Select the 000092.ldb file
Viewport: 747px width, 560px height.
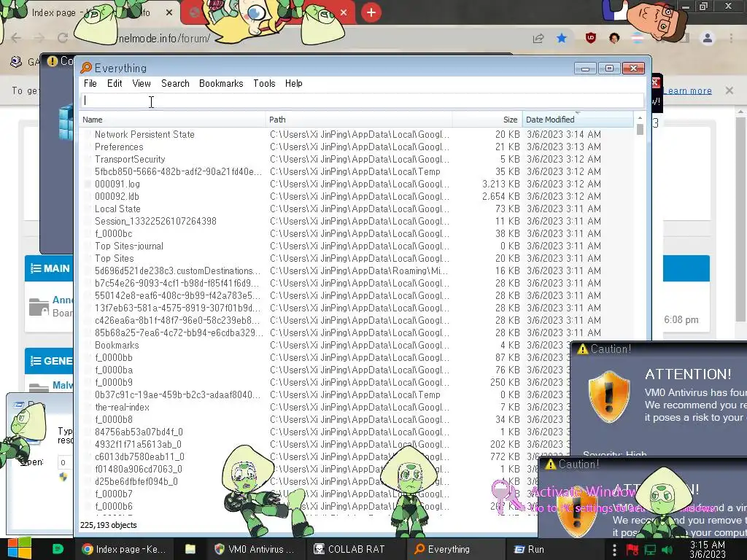pyautogui.click(x=356, y=196)
